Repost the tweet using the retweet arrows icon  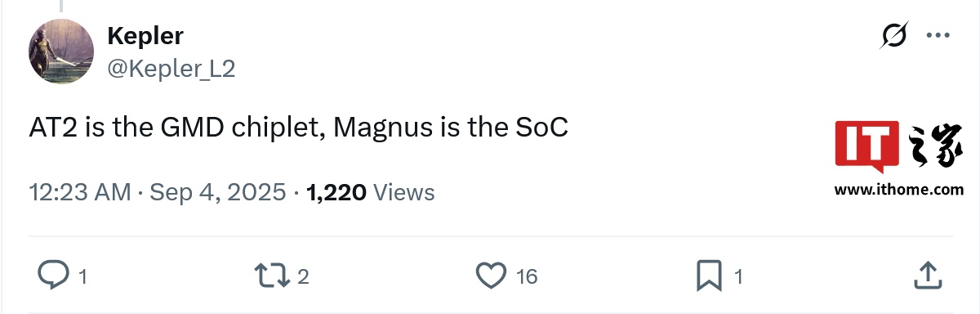273,276
